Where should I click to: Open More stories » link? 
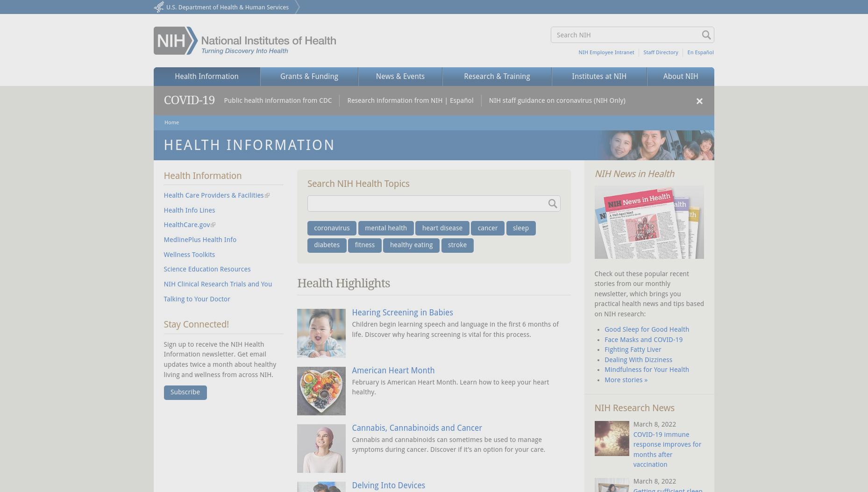pos(626,380)
